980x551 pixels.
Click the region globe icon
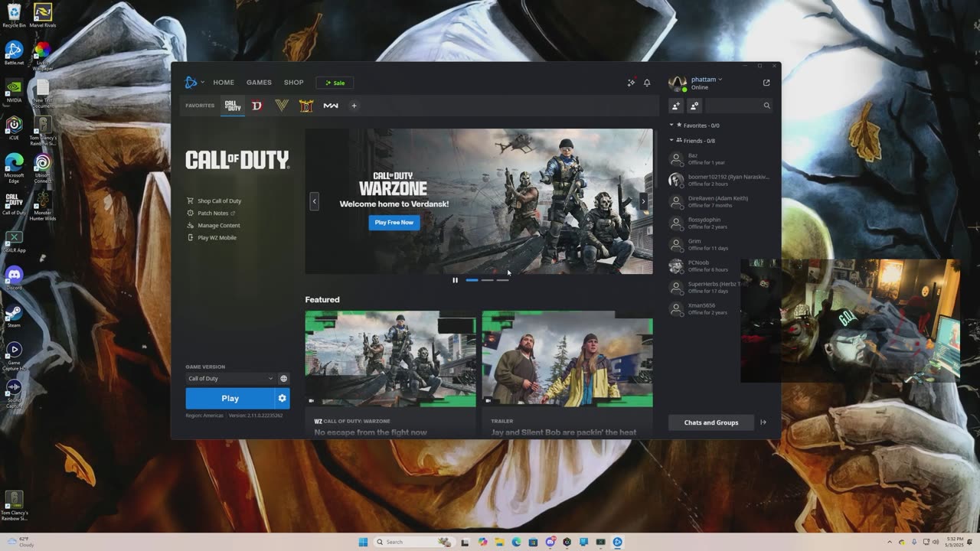pos(283,379)
